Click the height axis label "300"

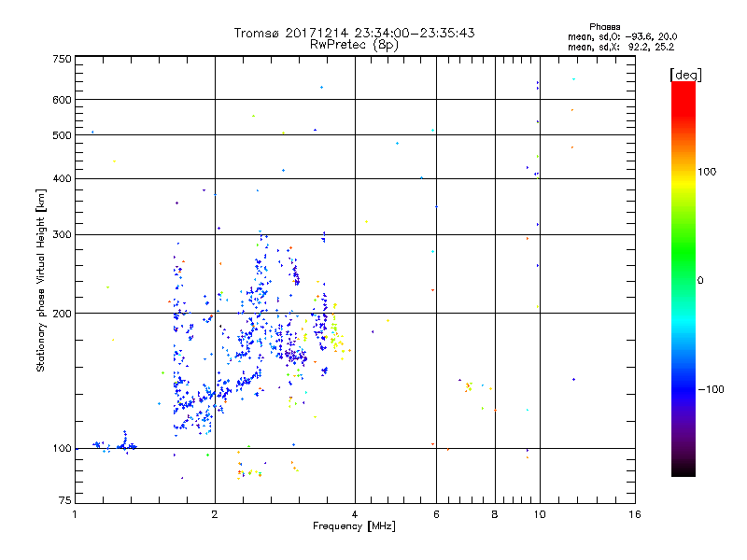pyautogui.click(x=62, y=234)
